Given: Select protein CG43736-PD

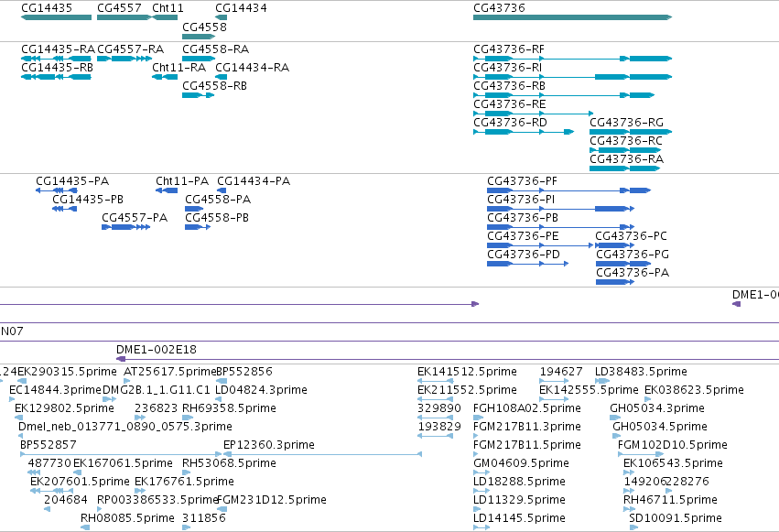Looking at the screenshot, I should coord(527,265).
